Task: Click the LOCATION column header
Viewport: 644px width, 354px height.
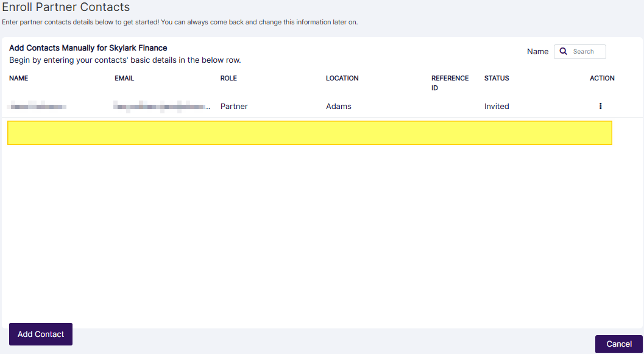Action: coord(342,78)
